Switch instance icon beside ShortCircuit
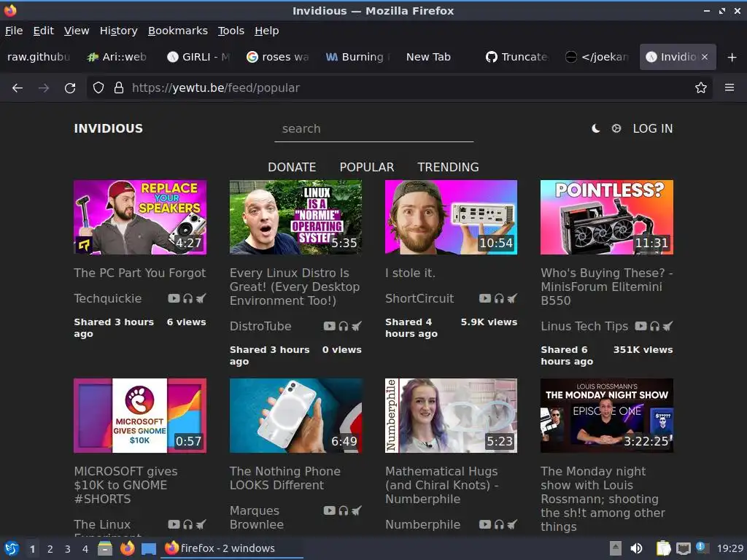 [512, 298]
